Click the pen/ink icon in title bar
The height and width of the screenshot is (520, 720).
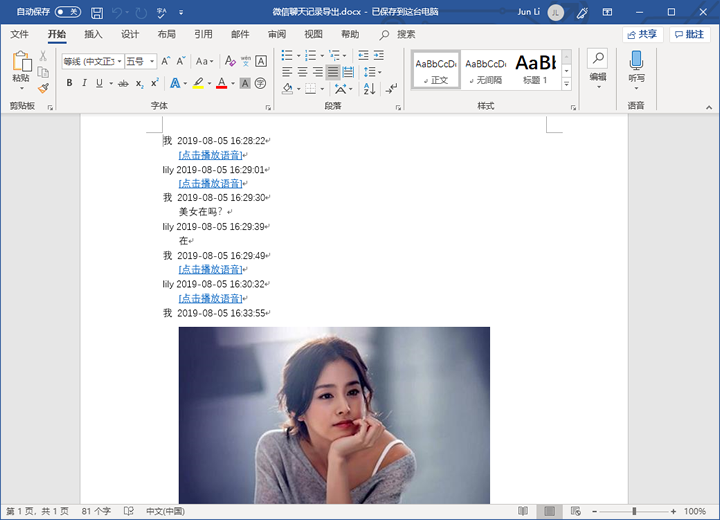point(582,12)
